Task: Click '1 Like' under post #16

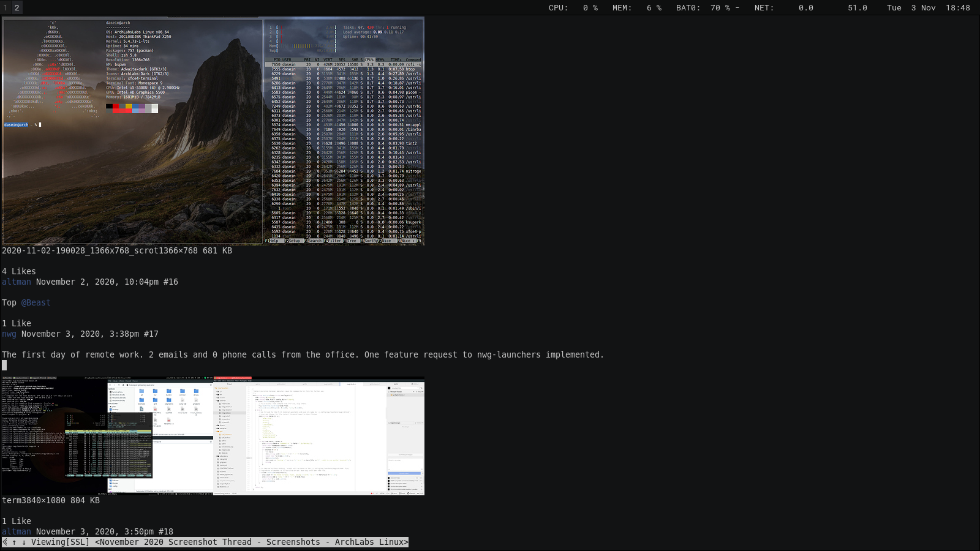Action: (17, 323)
